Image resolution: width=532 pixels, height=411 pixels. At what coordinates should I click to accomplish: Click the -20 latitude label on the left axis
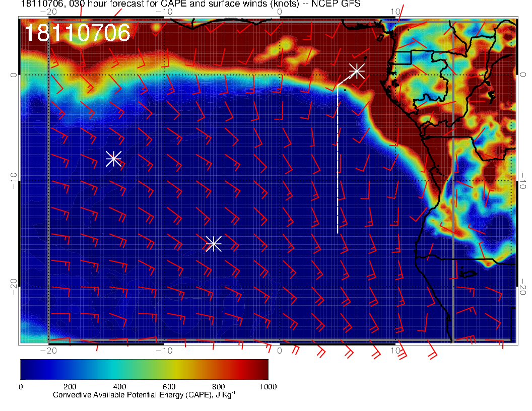pyautogui.click(x=13, y=287)
